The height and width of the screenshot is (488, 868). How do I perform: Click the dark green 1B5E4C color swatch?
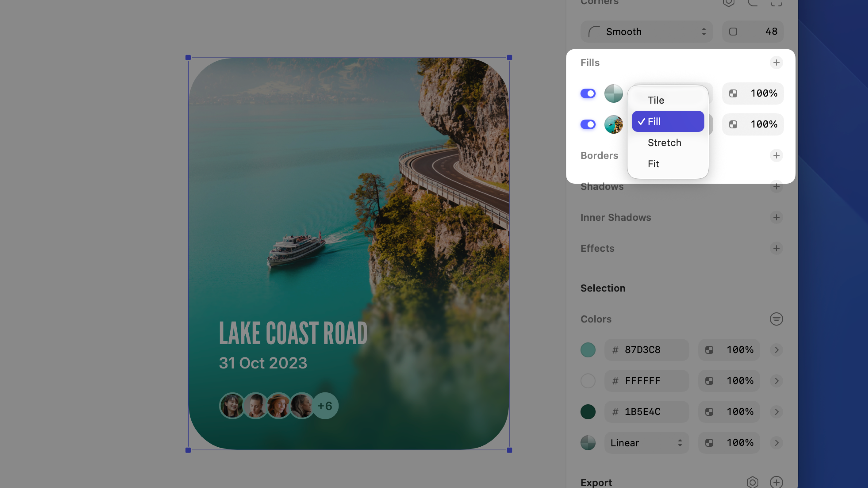pos(588,412)
